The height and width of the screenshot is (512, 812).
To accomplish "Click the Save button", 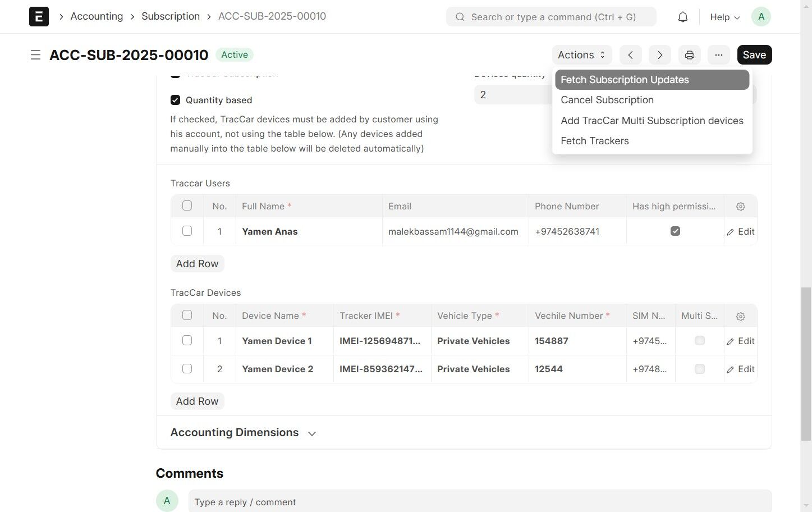I will [x=754, y=55].
